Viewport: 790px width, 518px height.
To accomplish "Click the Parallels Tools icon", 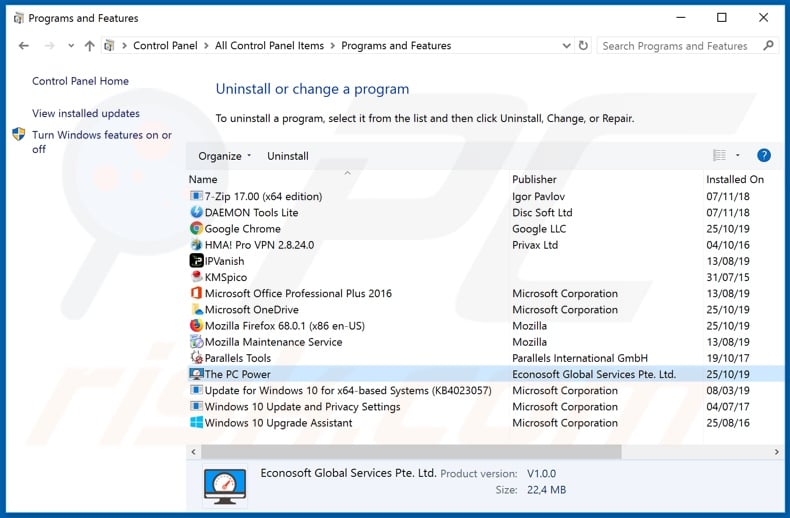I will coord(196,358).
